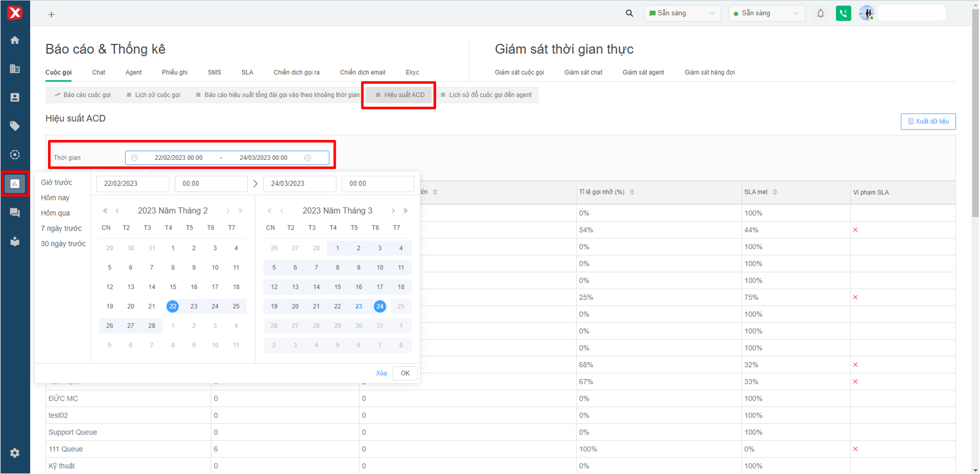Click the Xuất dữ liệu export button
980x474 pixels.
(928, 121)
